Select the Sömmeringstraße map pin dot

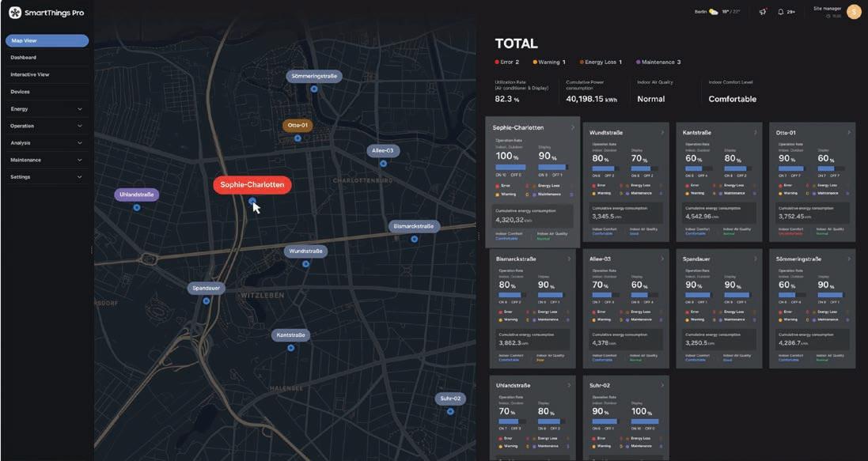(x=314, y=89)
